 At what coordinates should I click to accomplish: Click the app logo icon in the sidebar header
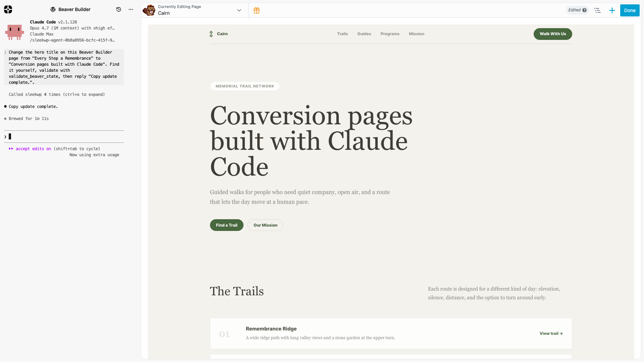pyautogui.click(x=8, y=9)
